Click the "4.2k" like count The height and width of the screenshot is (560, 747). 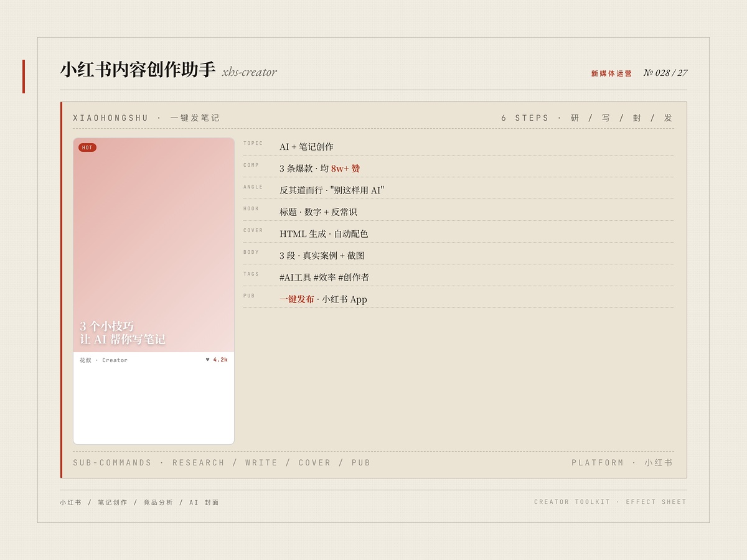(x=220, y=360)
